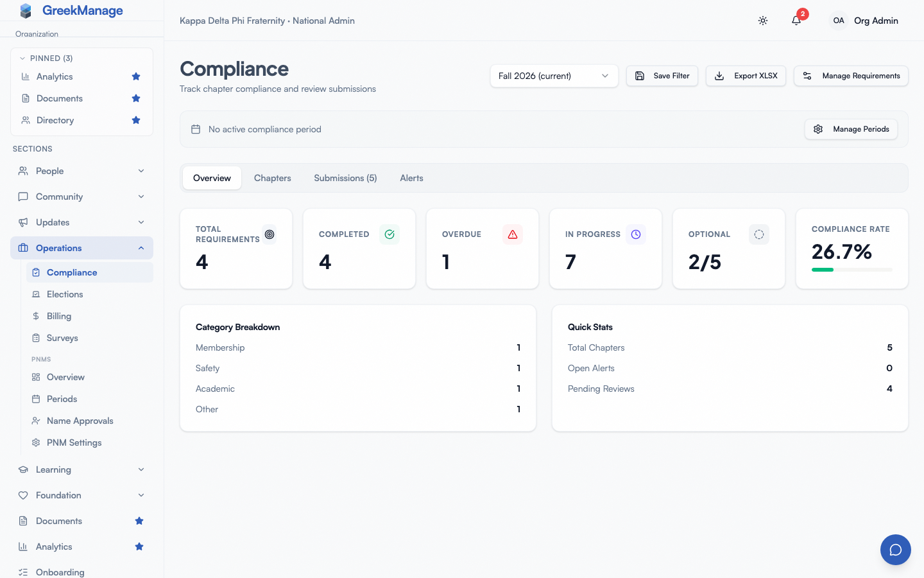
Task: Expand the Foundation section
Action: tap(81, 495)
